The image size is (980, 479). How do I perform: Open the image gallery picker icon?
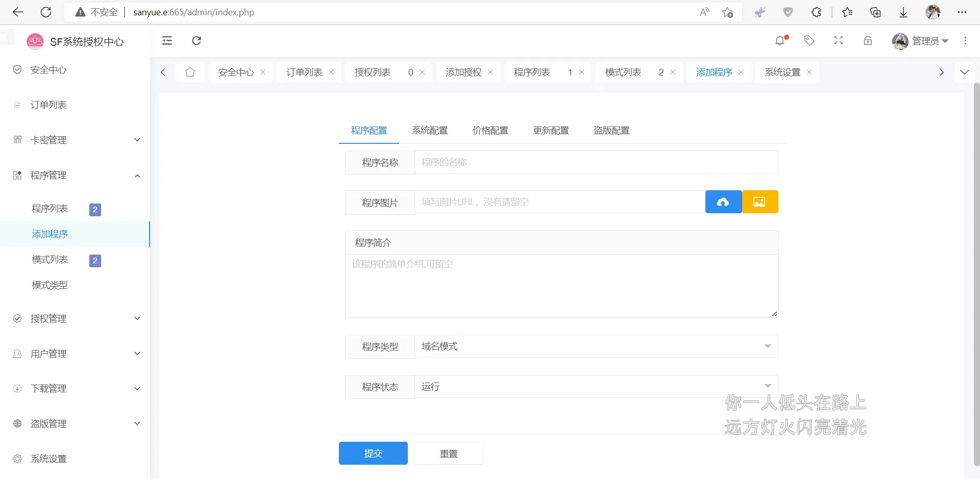[x=760, y=201]
